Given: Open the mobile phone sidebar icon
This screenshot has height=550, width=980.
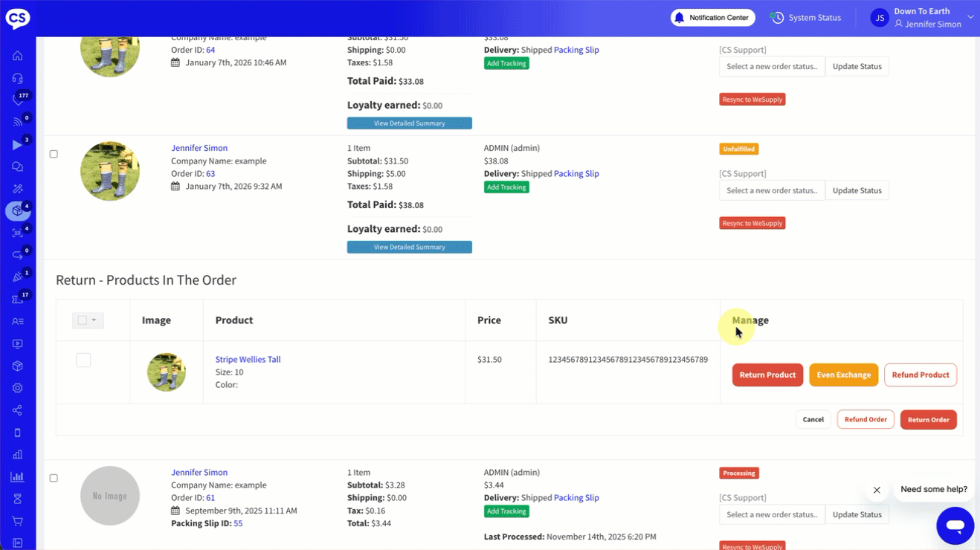Looking at the screenshot, I should pyautogui.click(x=17, y=433).
